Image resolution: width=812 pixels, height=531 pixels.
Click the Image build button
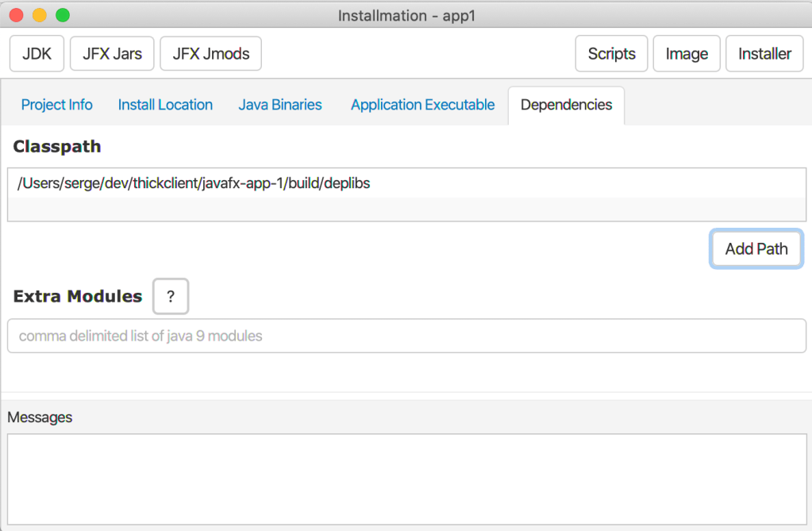pos(687,54)
